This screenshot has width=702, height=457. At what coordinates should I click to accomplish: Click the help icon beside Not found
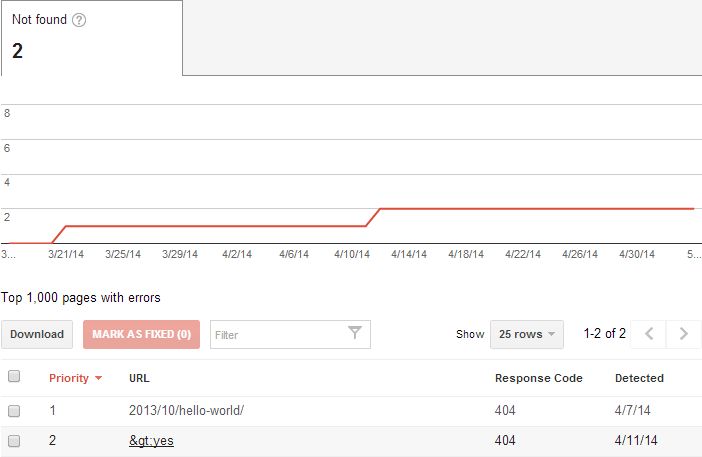[x=79, y=20]
